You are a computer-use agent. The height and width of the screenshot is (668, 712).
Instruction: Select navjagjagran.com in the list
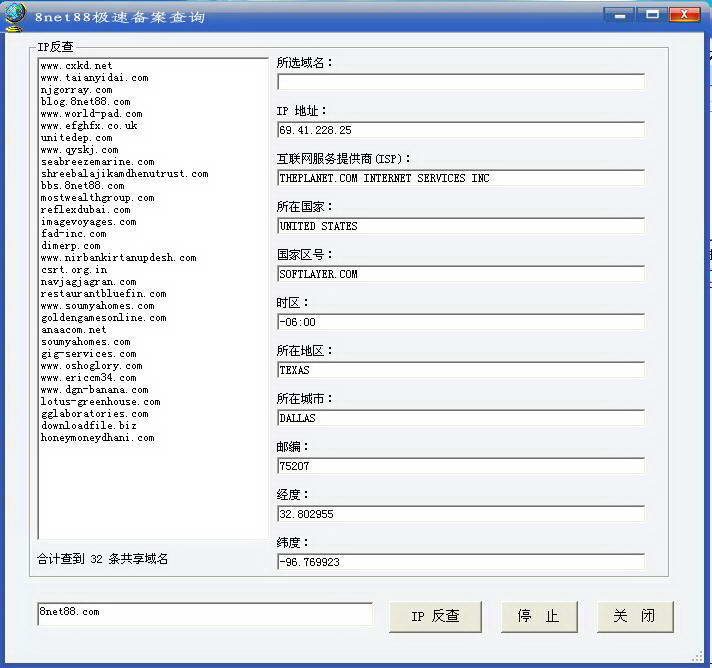tap(89, 282)
